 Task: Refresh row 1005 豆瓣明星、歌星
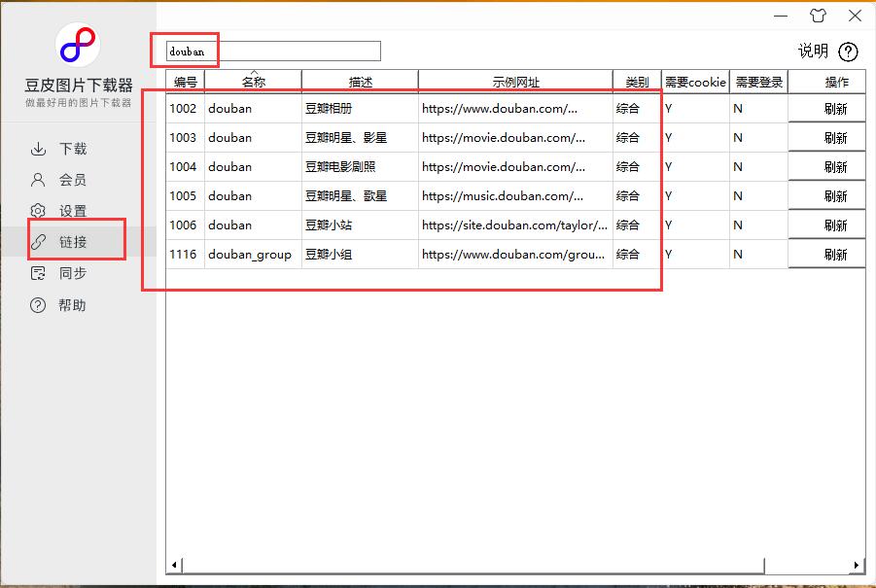coord(826,196)
